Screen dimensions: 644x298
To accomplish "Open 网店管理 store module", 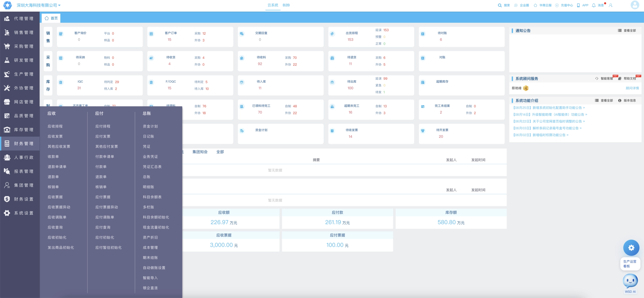I will click(x=20, y=102).
